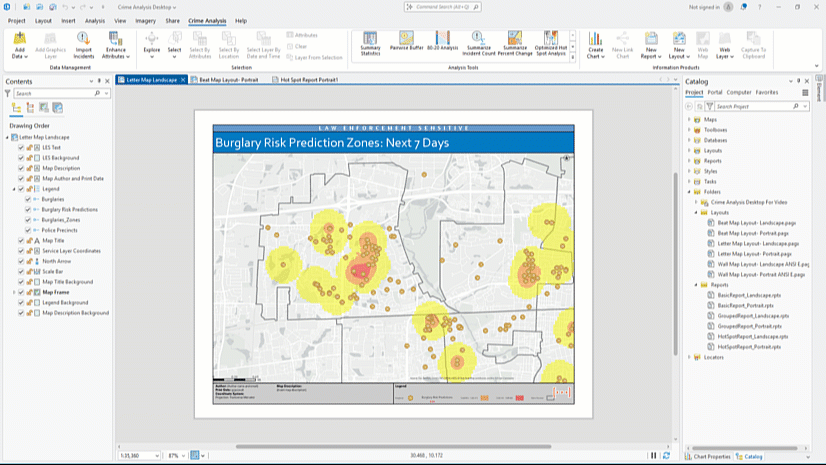Click the refresh icon in status bar
The height and width of the screenshot is (465, 826).
[x=666, y=456]
